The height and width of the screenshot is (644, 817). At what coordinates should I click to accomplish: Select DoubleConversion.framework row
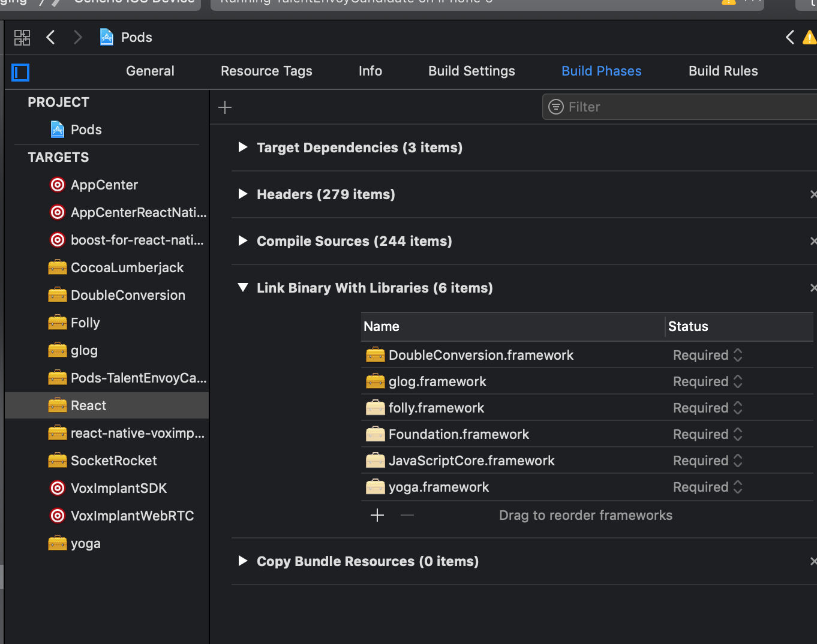[587, 355]
